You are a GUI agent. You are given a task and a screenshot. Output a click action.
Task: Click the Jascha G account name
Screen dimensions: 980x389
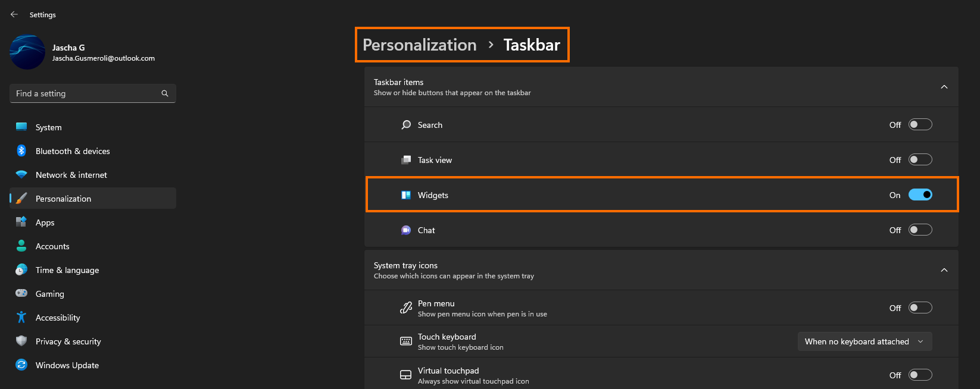tap(68, 48)
